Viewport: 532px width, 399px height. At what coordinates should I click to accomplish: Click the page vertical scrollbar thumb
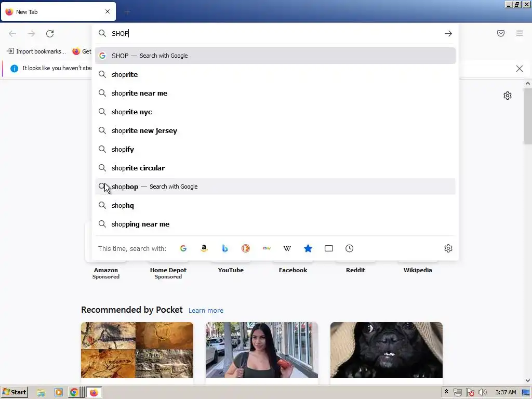[528, 116]
